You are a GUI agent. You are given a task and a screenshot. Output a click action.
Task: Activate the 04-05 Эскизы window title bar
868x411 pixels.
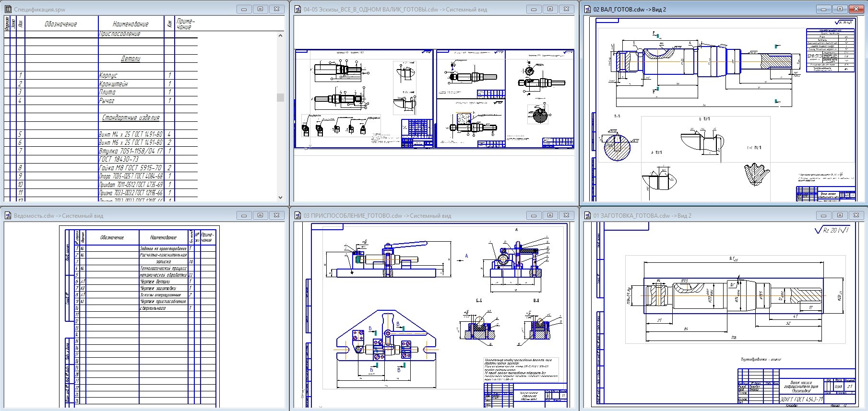click(x=408, y=9)
